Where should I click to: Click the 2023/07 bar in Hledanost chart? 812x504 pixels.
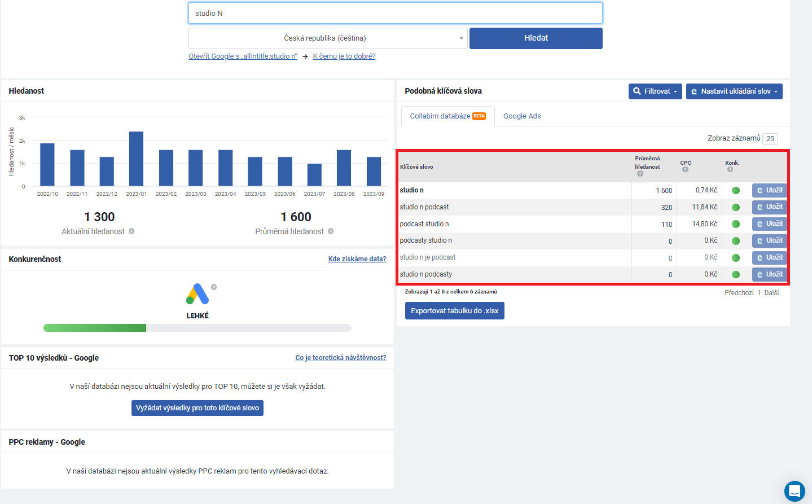[314, 174]
